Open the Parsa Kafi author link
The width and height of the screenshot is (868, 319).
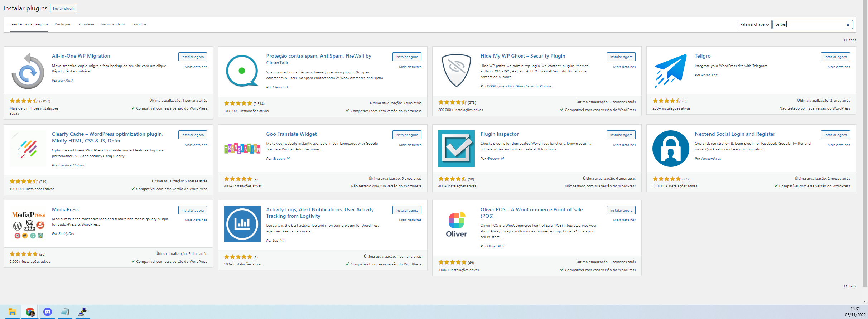point(709,75)
